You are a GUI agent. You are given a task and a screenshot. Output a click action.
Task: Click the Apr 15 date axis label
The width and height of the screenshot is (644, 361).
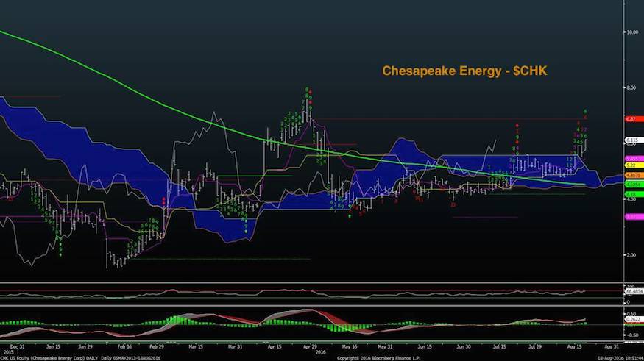pos(275,346)
